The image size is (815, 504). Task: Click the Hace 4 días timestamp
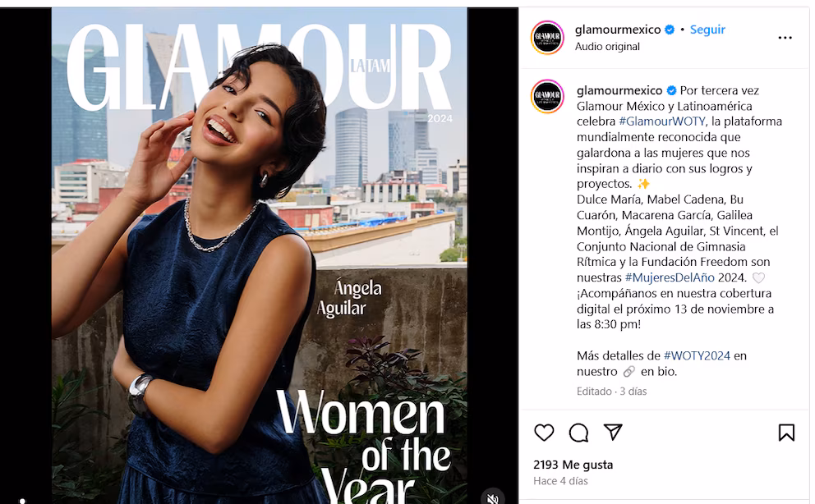560,481
